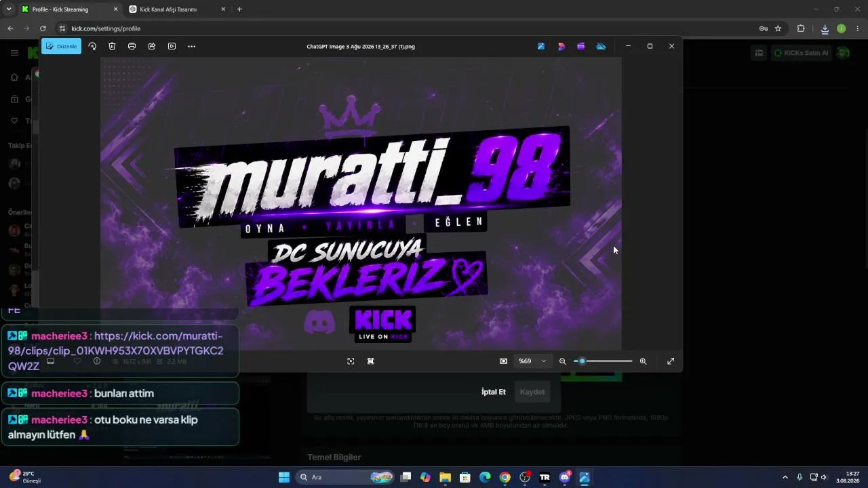Open Chrome downloads

(825, 28)
